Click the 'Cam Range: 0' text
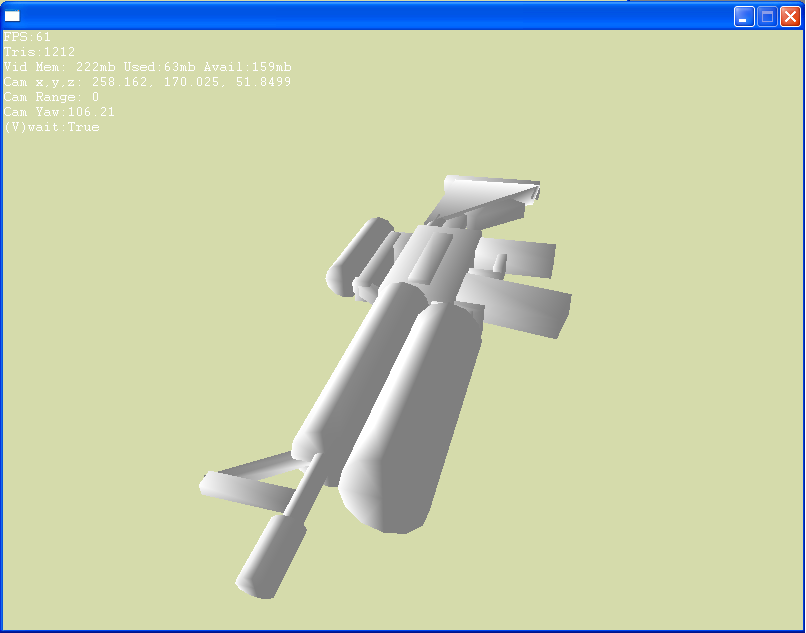The height and width of the screenshot is (633, 806). pos(51,97)
